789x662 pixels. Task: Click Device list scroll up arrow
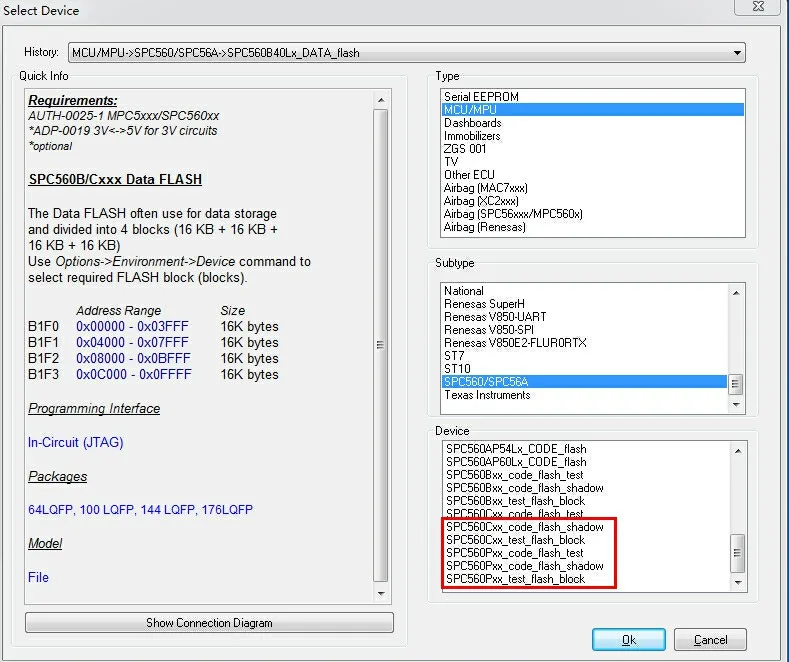738,451
